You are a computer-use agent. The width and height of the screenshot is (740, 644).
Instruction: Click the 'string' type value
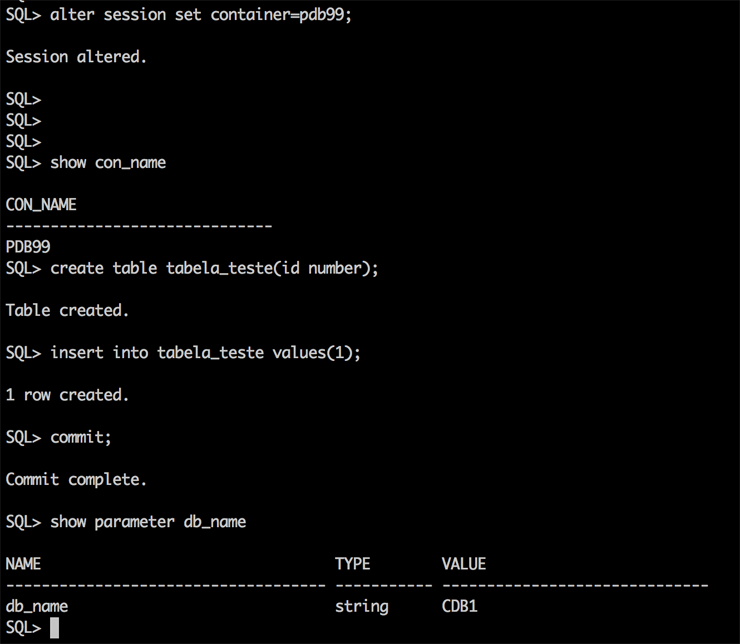click(x=361, y=606)
